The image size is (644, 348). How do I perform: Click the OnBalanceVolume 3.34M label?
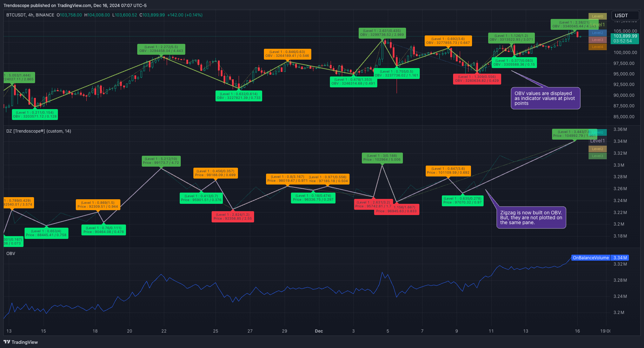(600, 258)
